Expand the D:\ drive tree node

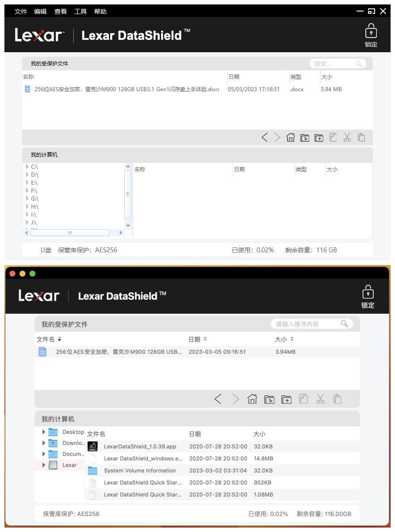pos(27,175)
